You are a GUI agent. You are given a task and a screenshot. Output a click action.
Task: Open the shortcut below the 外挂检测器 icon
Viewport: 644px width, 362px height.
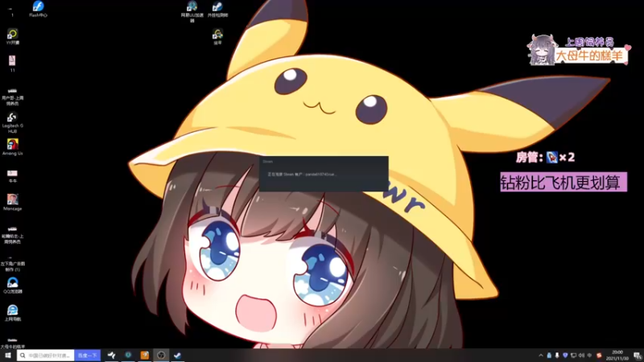(x=217, y=36)
